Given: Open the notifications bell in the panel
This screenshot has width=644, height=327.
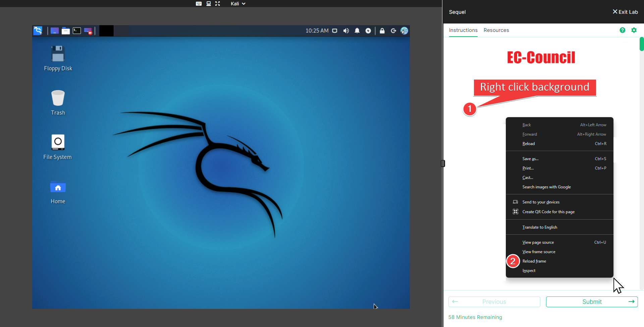Looking at the screenshot, I should click(x=357, y=31).
